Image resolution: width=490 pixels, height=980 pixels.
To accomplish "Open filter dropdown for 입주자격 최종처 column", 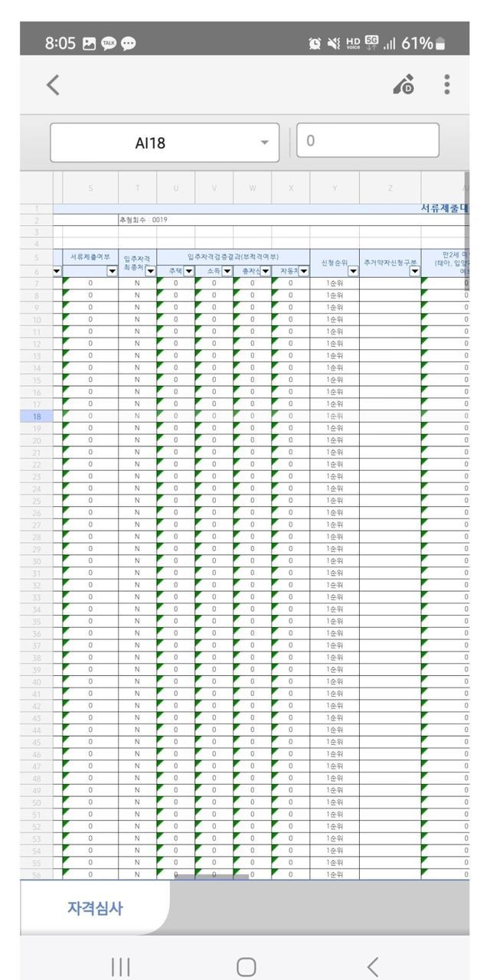I will 150,271.
